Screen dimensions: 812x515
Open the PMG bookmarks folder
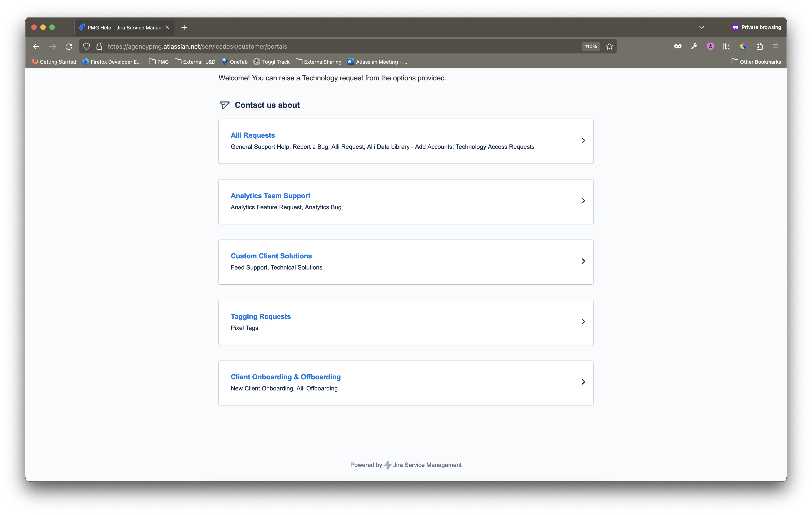click(159, 62)
